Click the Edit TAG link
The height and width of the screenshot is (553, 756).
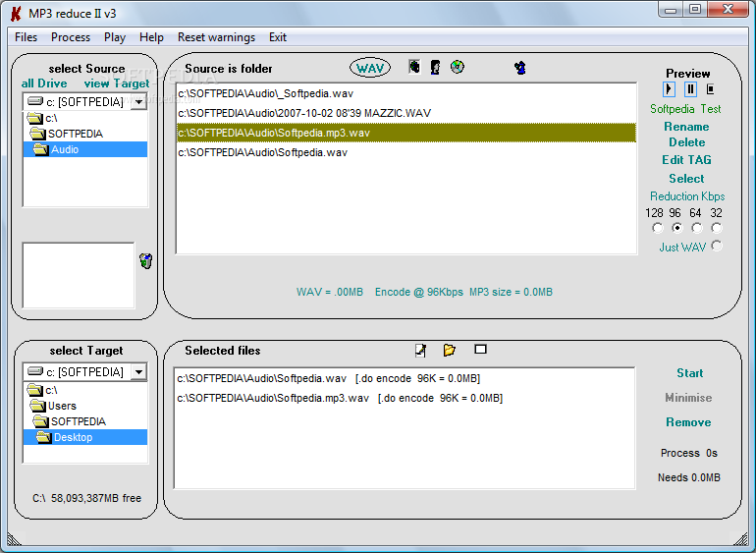click(x=686, y=160)
